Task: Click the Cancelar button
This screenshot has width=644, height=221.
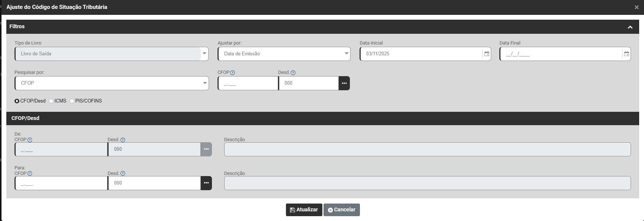Action: [342, 210]
